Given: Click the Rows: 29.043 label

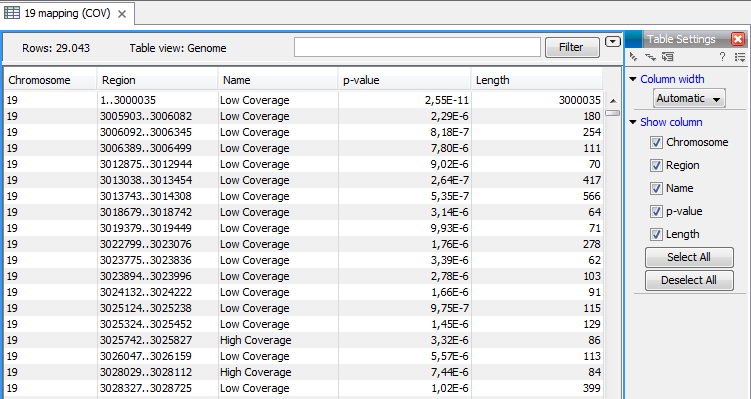Looking at the screenshot, I should 56,48.
